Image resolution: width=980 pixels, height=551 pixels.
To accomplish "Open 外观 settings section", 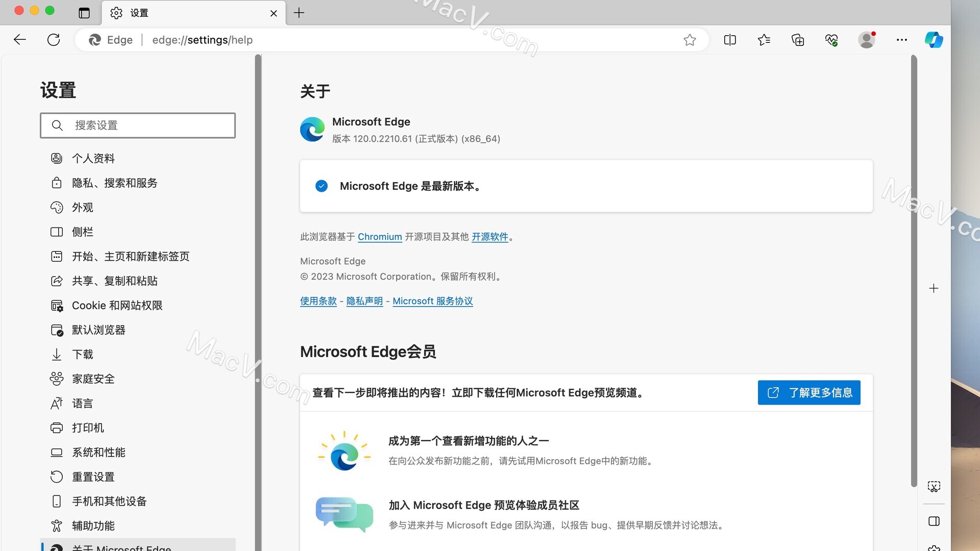I will [138, 207].
